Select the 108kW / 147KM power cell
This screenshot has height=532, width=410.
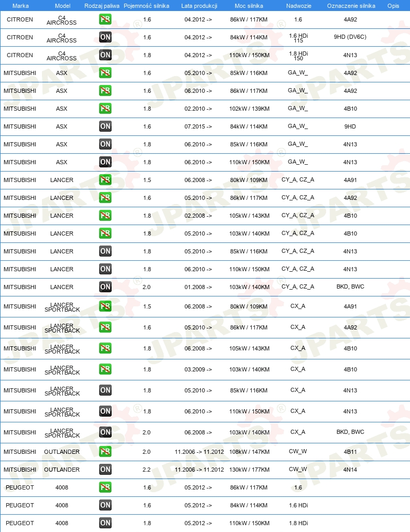(249, 452)
